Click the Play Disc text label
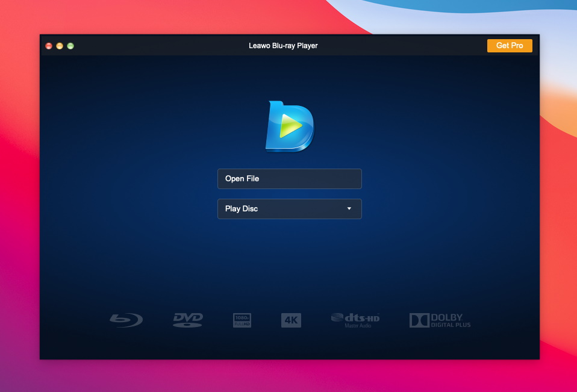The width and height of the screenshot is (577, 392). (x=242, y=209)
